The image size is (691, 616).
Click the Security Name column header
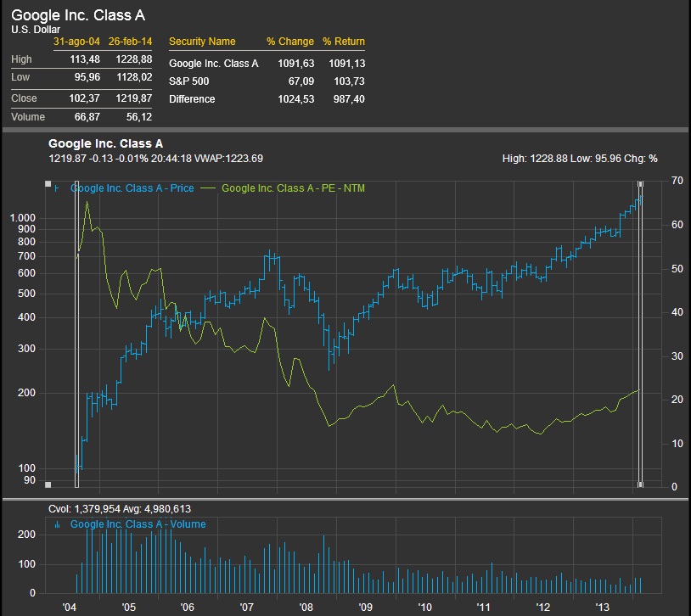click(x=202, y=42)
